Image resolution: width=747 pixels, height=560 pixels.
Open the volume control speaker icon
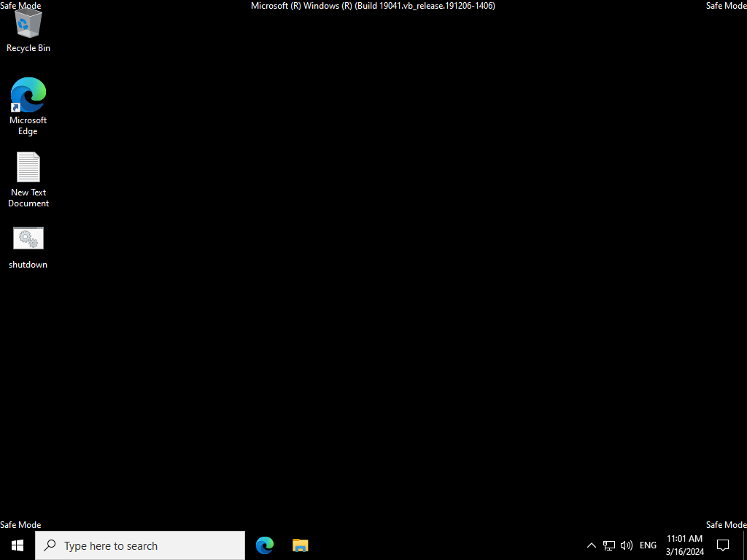tap(626, 545)
